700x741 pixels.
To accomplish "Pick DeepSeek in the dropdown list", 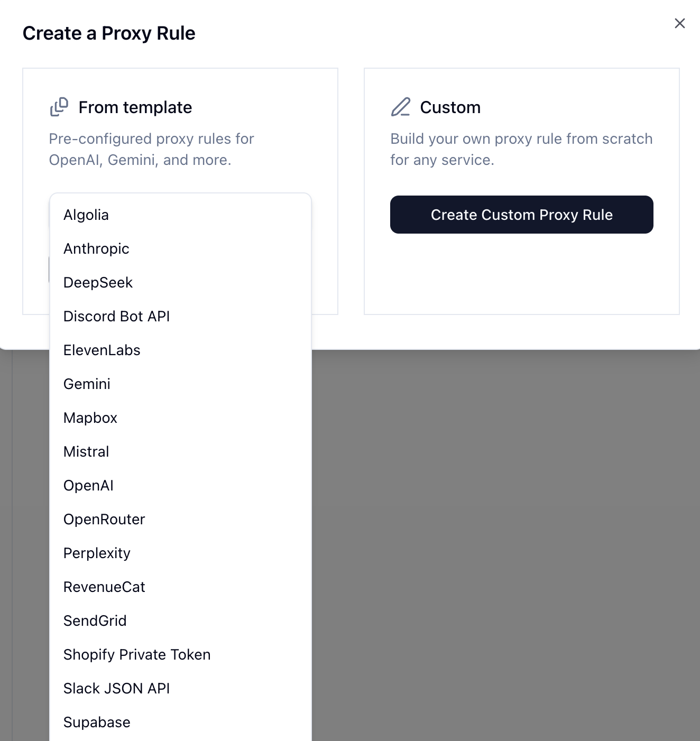I will pos(98,283).
